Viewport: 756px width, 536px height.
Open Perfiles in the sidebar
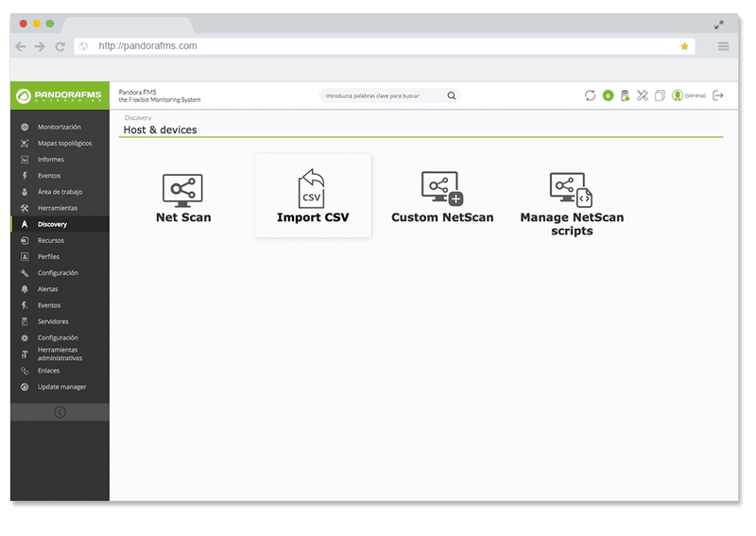click(48, 257)
